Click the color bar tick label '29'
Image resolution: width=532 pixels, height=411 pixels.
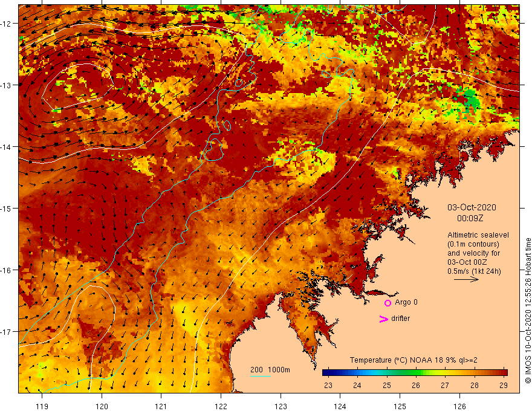504,385
